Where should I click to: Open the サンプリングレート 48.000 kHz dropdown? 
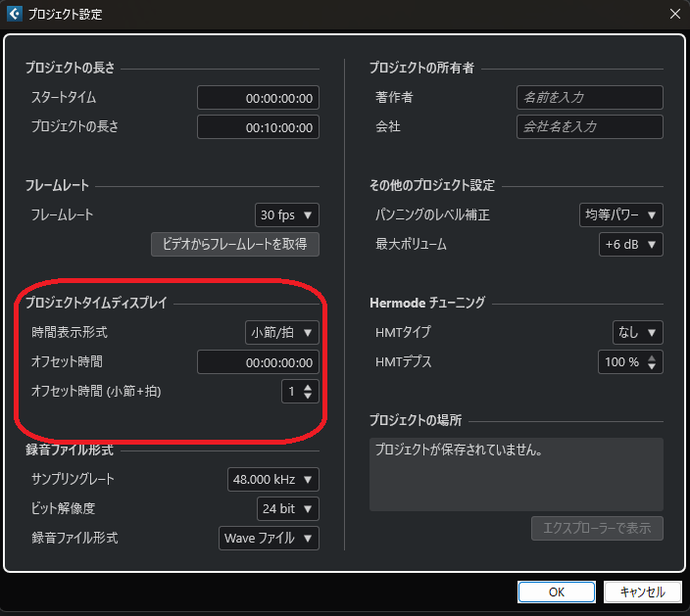click(273, 479)
